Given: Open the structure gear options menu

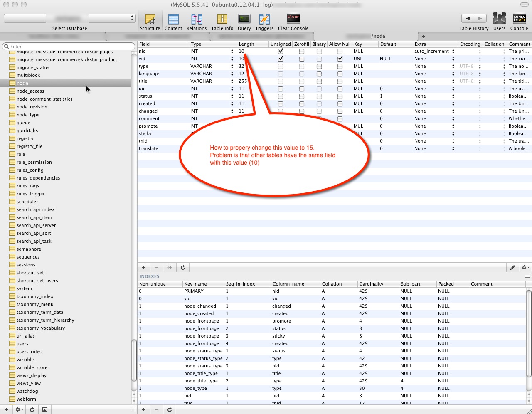Looking at the screenshot, I should pos(525,267).
